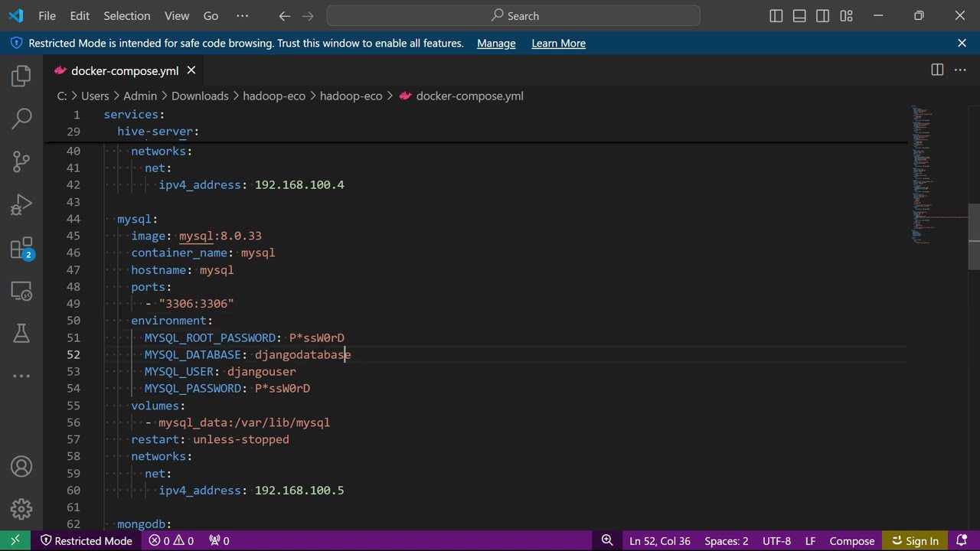The image size is (980, 551).
Task: Go back with the left arrow
Action: tap(284, 15)
